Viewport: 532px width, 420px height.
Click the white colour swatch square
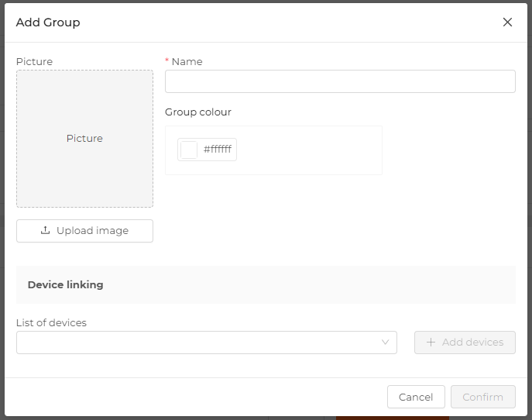pos(189,150)
